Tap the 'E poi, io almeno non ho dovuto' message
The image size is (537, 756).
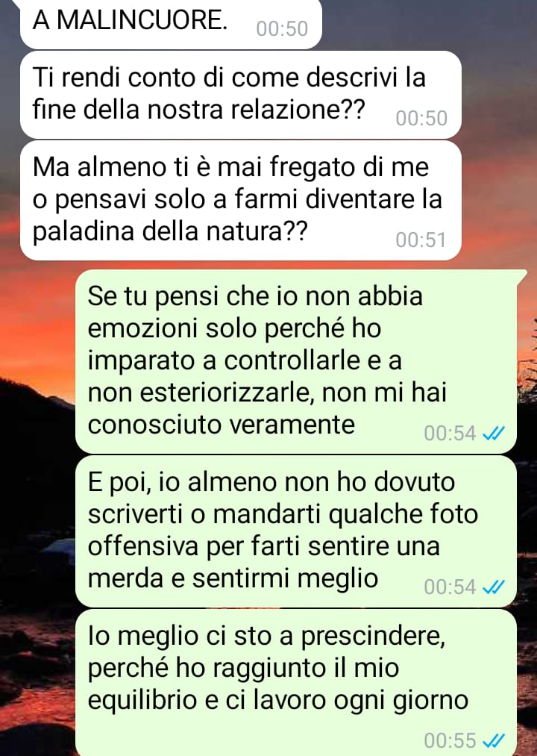tap(296, 531)
